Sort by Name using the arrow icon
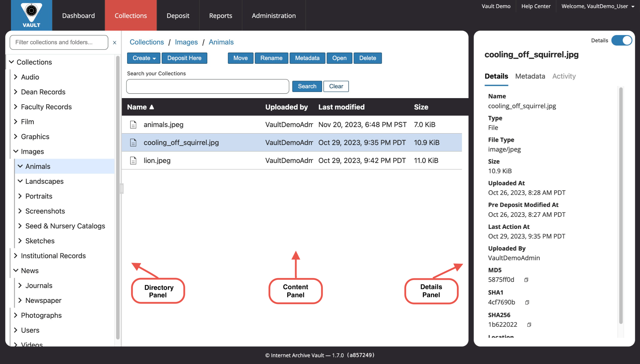Viewport: 640px width, 364px height. click(152, 107)
